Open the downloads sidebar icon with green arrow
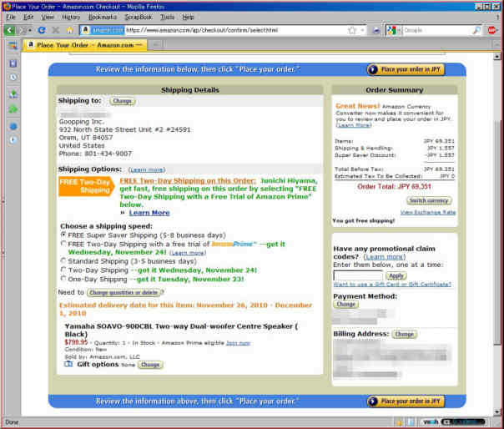Screen dimensions: 504x429 pyautogui.click(x=13, y=94)
